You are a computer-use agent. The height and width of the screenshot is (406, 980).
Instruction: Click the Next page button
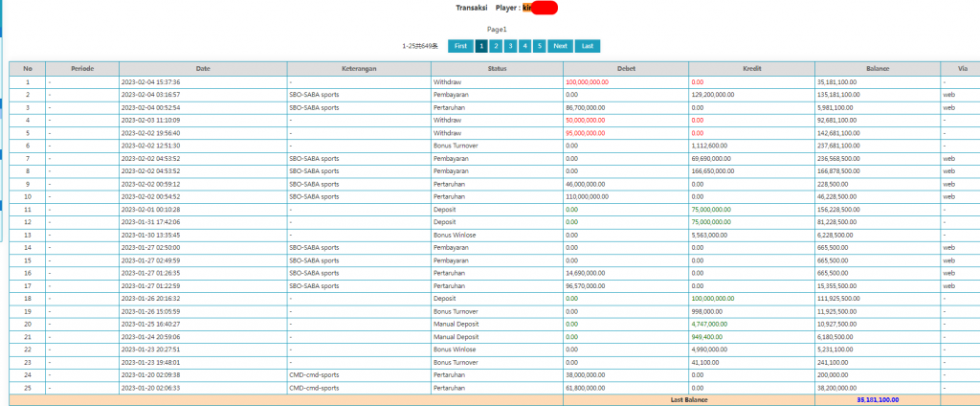click(x=560, y=46)
